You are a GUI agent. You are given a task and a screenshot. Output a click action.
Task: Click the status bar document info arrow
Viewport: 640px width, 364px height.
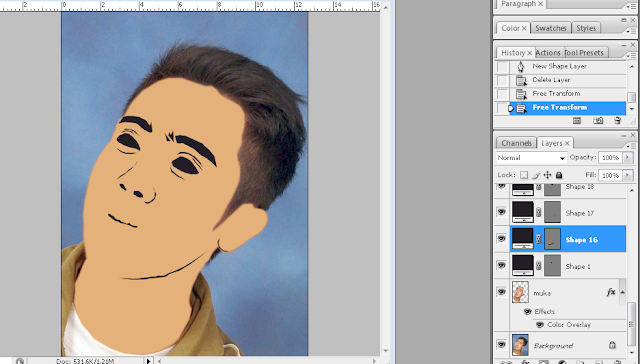click(x=149, y=361)
